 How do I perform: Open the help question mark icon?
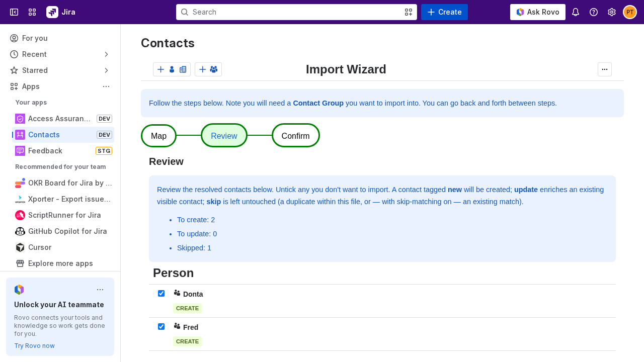point(594,12)
